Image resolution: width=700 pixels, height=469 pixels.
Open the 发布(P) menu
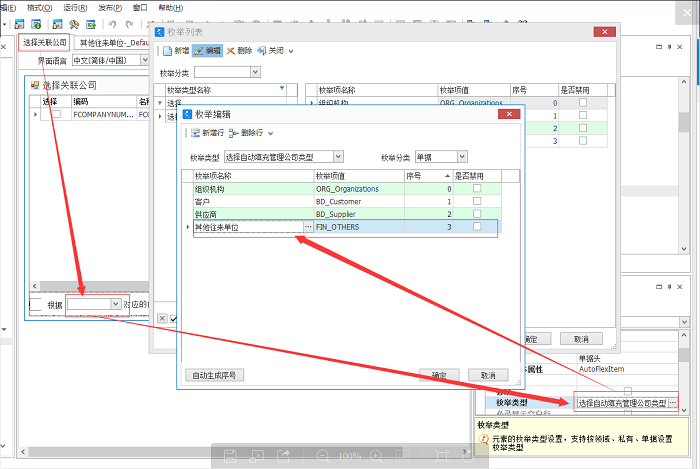coord(111,6)
